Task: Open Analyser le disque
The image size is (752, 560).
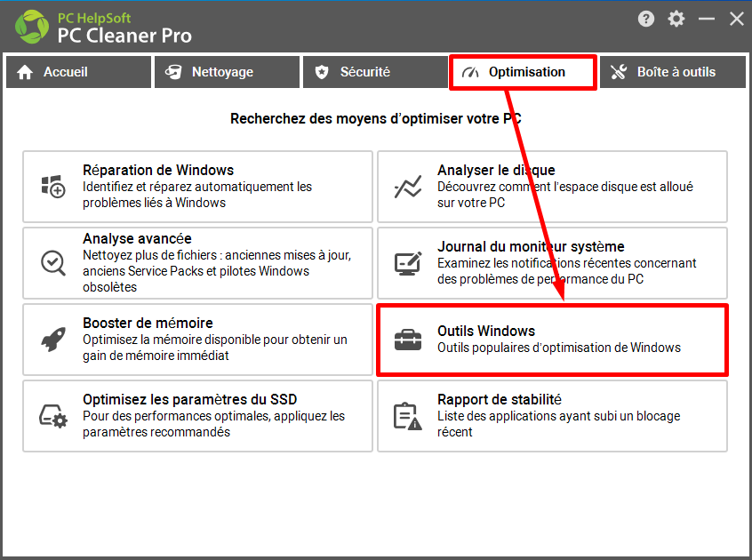Action: (553, 187)
